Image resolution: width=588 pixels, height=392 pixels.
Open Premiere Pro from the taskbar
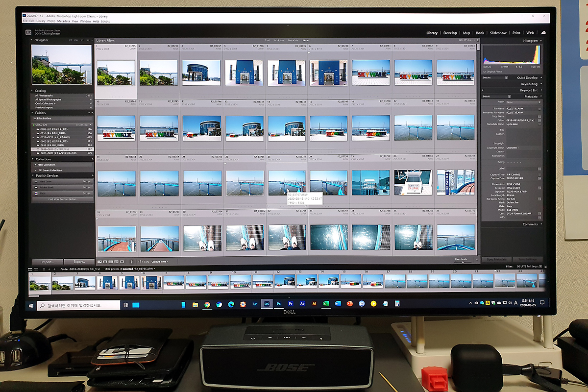291,304
